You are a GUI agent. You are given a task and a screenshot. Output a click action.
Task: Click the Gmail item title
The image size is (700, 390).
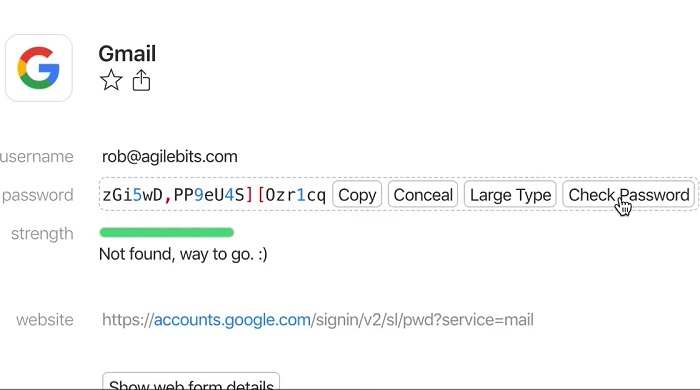[x=127, y=54]
